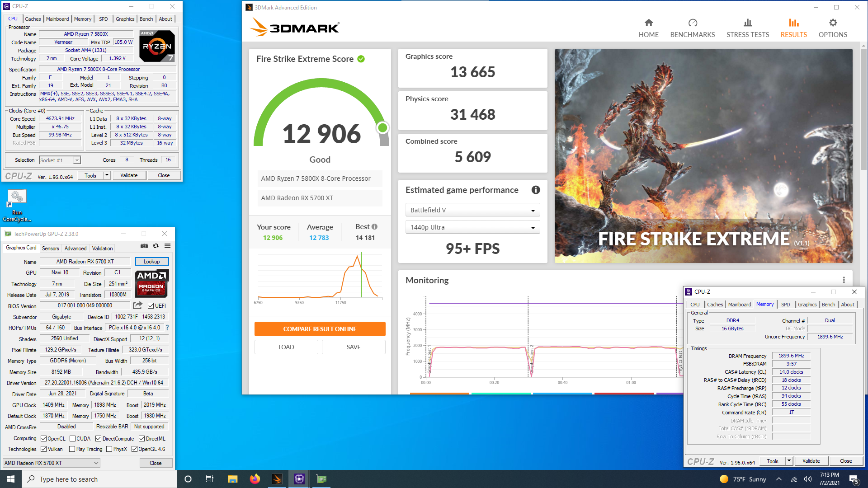Click the score distribution graph
The height and width of the screenshot is (488, 868).
tap(320, 278)
